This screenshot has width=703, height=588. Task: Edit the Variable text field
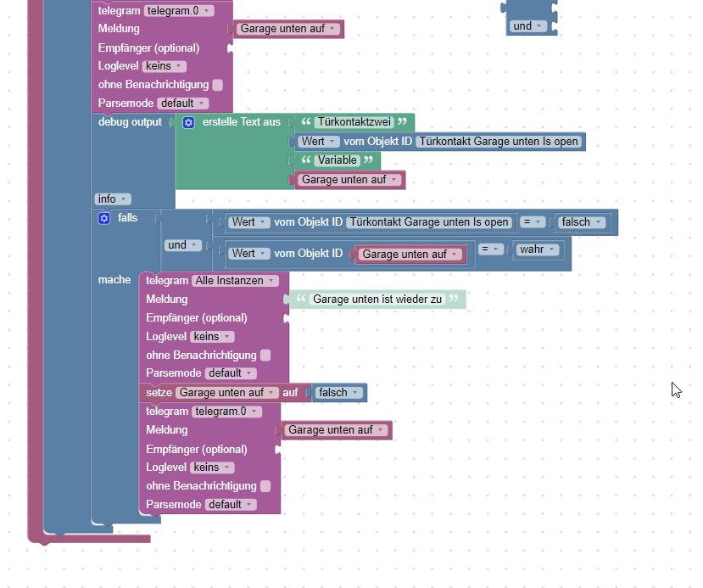(338, 160)
